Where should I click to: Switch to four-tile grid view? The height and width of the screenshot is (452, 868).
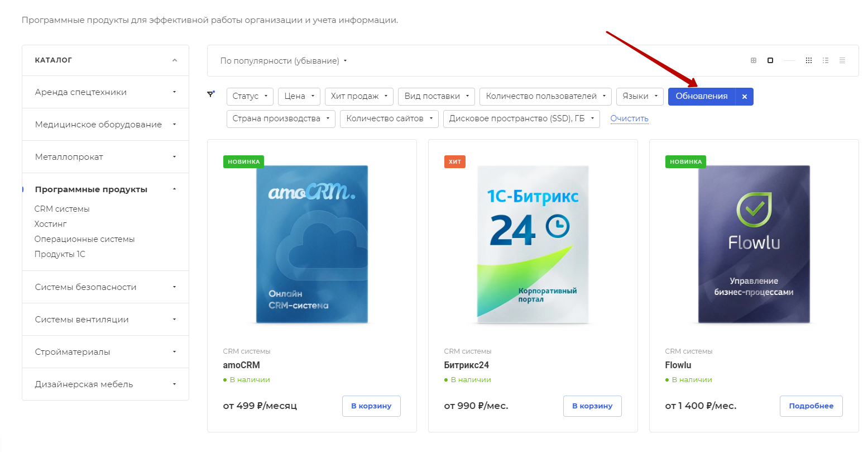coord(754,60)
